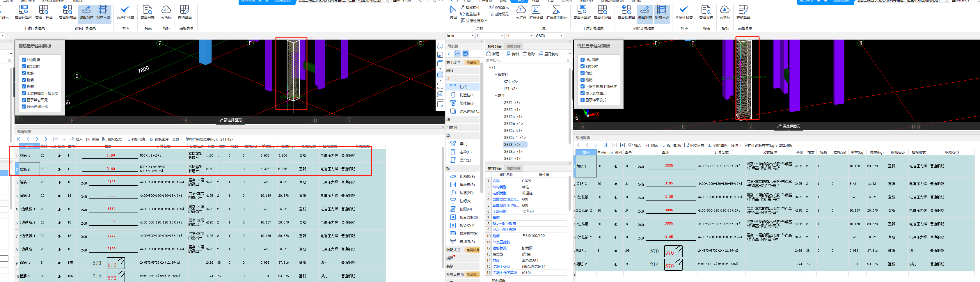Open 其他 dropdown in left edit toolbar
Viewport: 980px width, 282px height.
[177, 139]
